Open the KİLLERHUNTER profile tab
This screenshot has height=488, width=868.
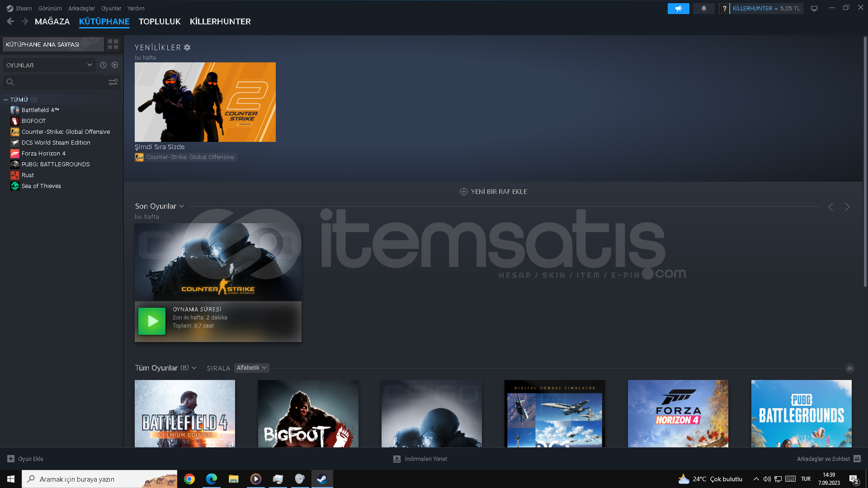pyautogui.click(x=220, y=21)
